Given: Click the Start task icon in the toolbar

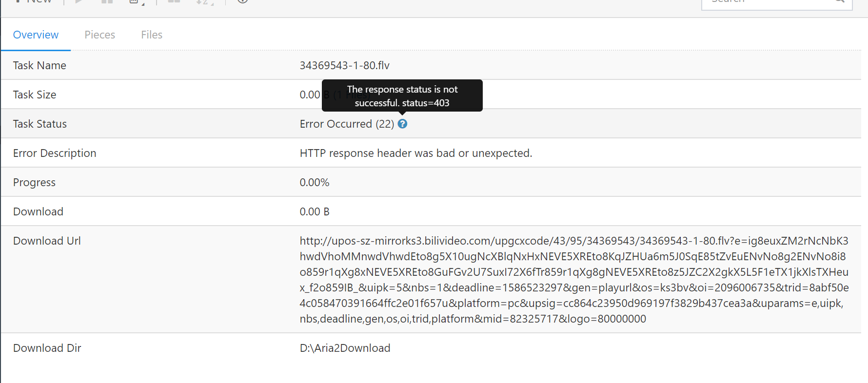Looking at the screenshot, I should 79,2.
